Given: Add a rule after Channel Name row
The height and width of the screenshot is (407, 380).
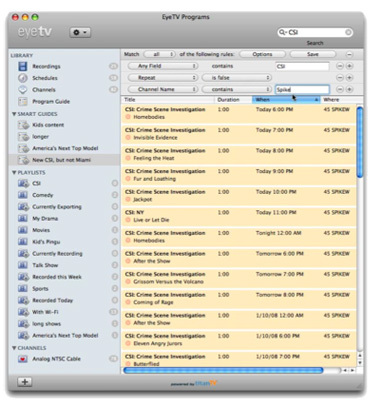Looking at the screenshot, I should pyautogui.click(x=349, y=89).
